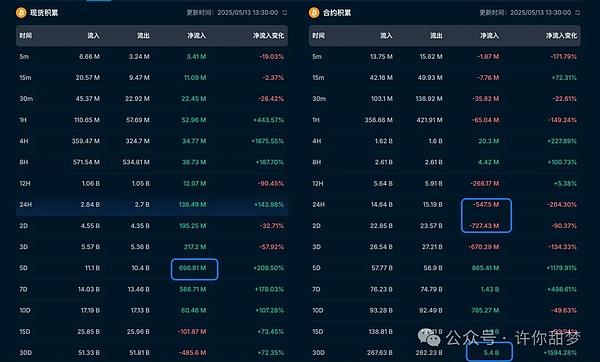The height and width of the screenshot is (362, 600).
Task: Click inflow value 110.65 M in 1H row
Action: click(87, 120)
